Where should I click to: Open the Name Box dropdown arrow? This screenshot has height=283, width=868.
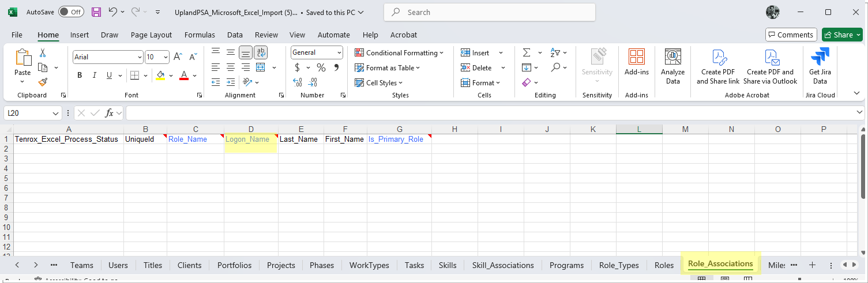pyautogui.click(x=56, y=114)
